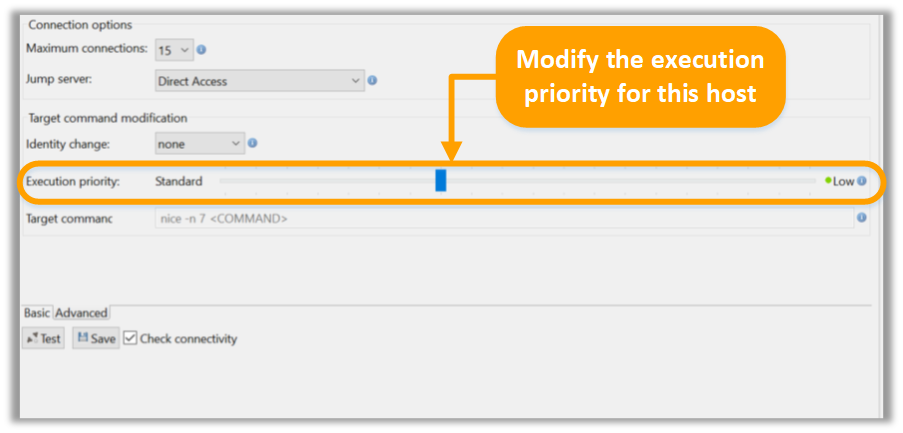Click the nice -n 7 COMMAND field
The image size is (903, 433).
(504, 219)
